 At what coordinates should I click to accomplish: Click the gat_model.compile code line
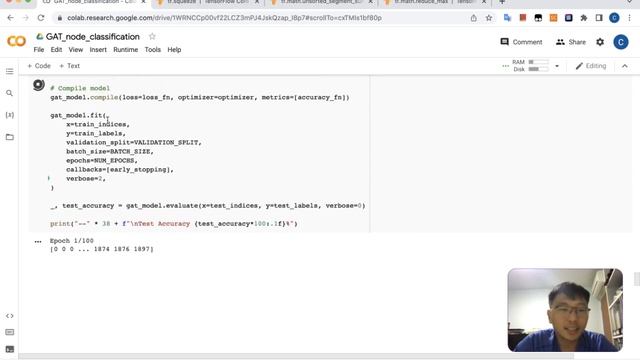click(x=200, y=97)
